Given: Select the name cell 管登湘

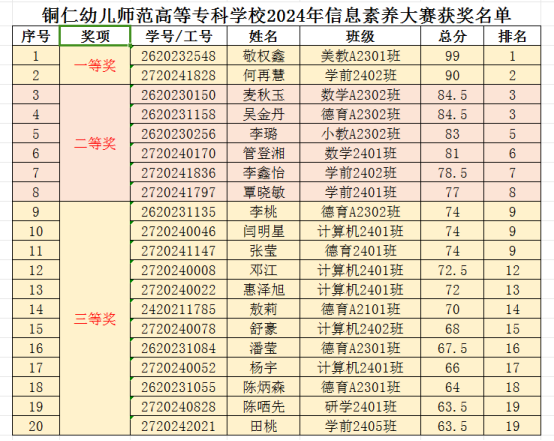Looking at the screenshot, I should tap(263, 153).
